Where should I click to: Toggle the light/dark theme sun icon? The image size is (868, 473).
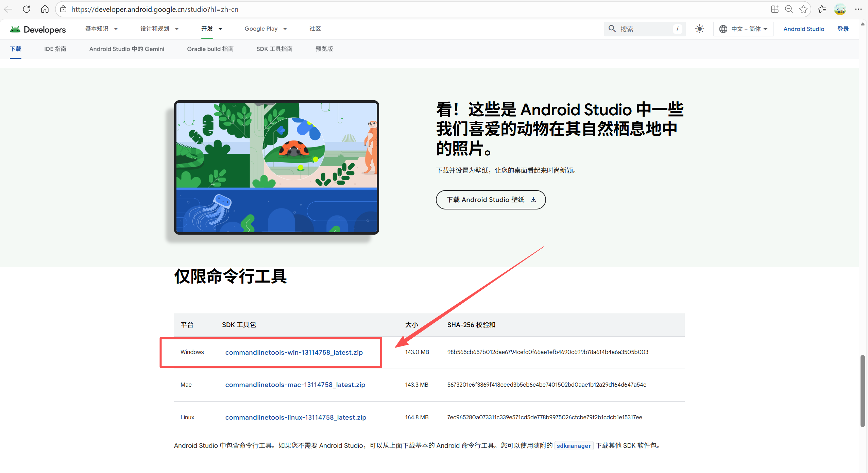pyautogui.click(x=699, y=29)
